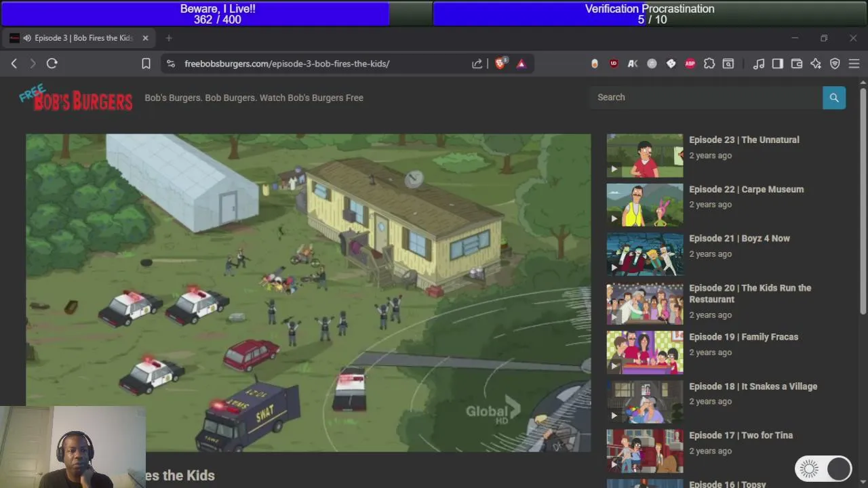This screenshot has width=868, height=488.
Task: Open the Brave Wallet icon
Action: (x=797, y=63)
